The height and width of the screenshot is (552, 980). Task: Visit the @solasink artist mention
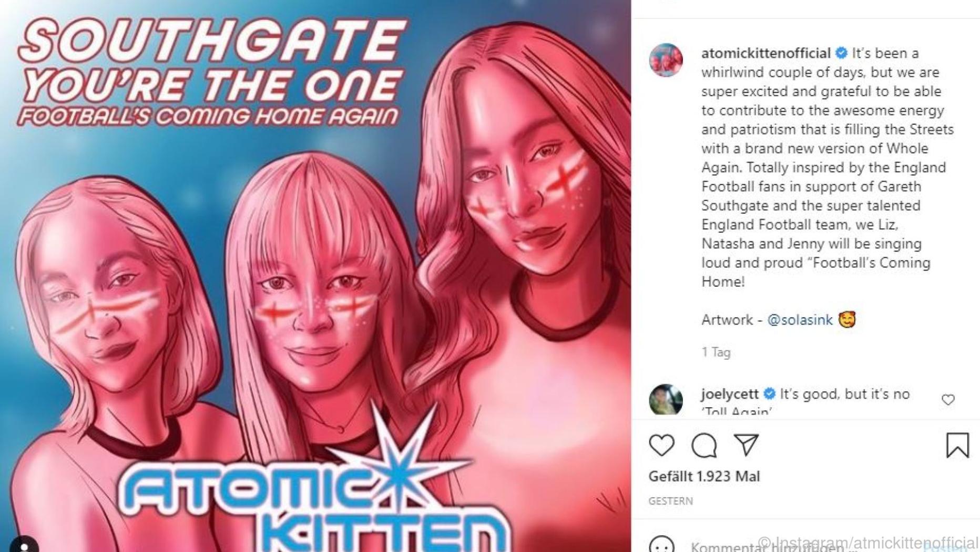pos(800,319)
